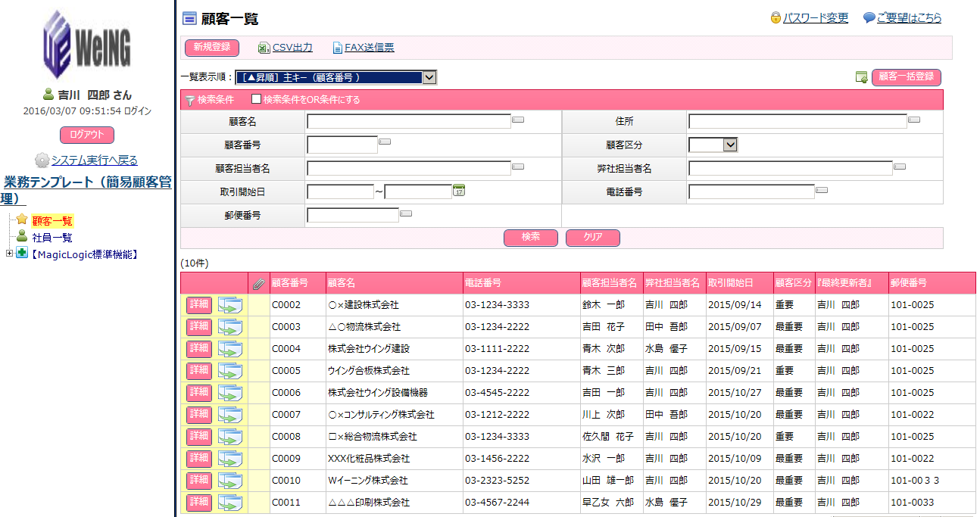Expand the MagicLogic標準機能 tree node
The height and width of the screenshot is (517, 980).
(9, 254)
